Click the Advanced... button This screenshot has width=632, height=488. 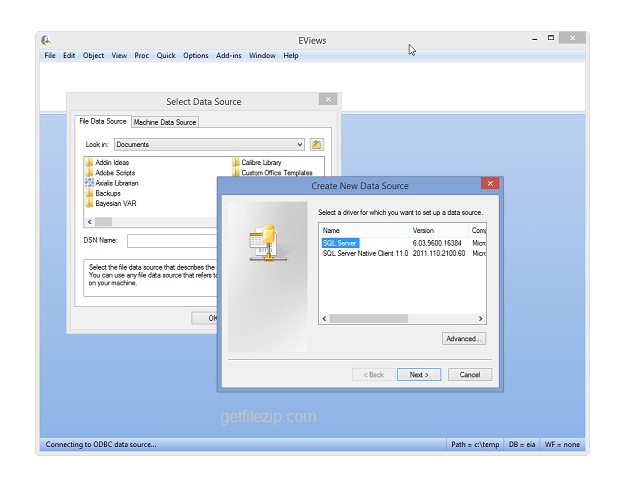tap(464, 338)
